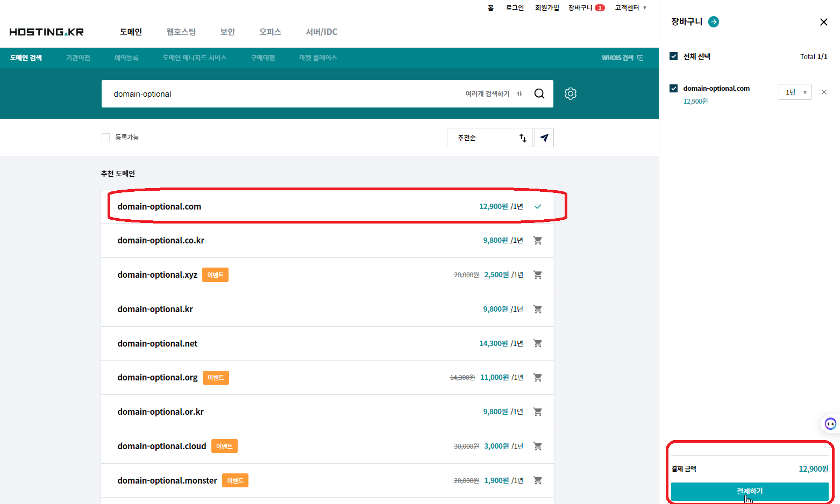Open the 오피스 main menu

(x=270, y=32)
